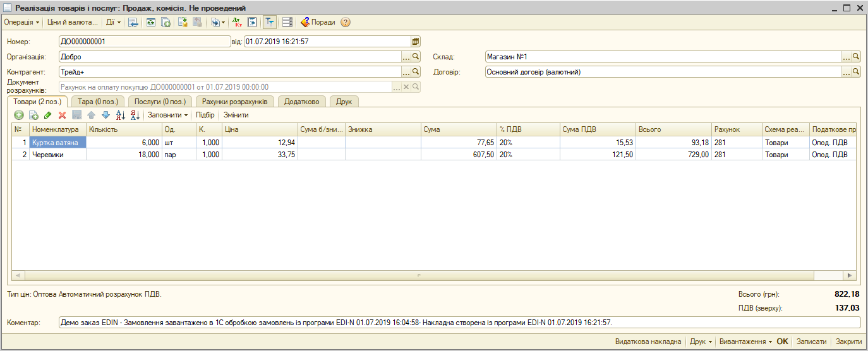Open the 'create based on' arrow dropdown

tap(217, 22)
